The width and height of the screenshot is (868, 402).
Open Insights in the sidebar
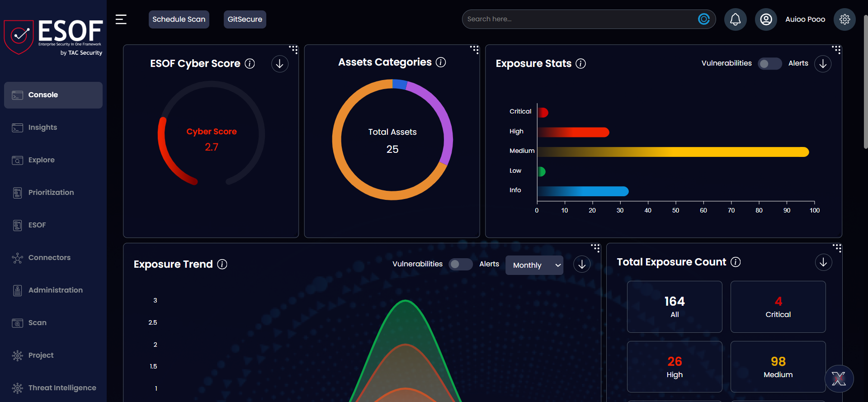click(42, 128)
